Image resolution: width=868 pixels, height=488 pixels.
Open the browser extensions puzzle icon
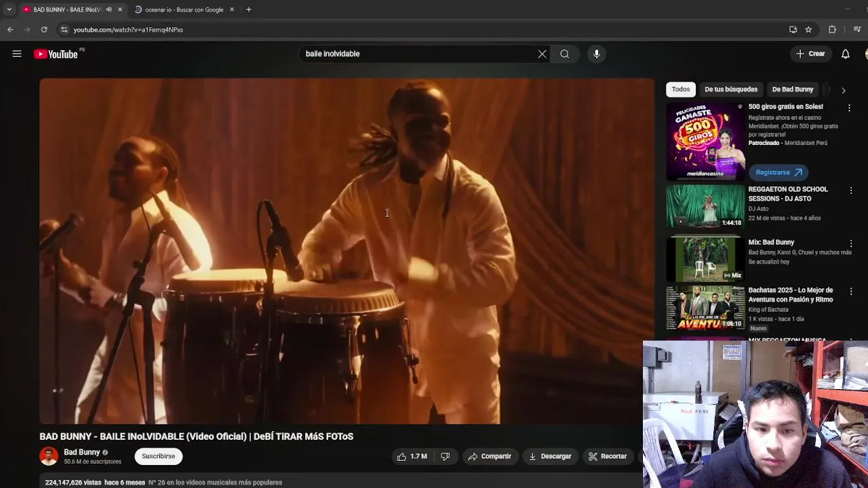[832, 29]
